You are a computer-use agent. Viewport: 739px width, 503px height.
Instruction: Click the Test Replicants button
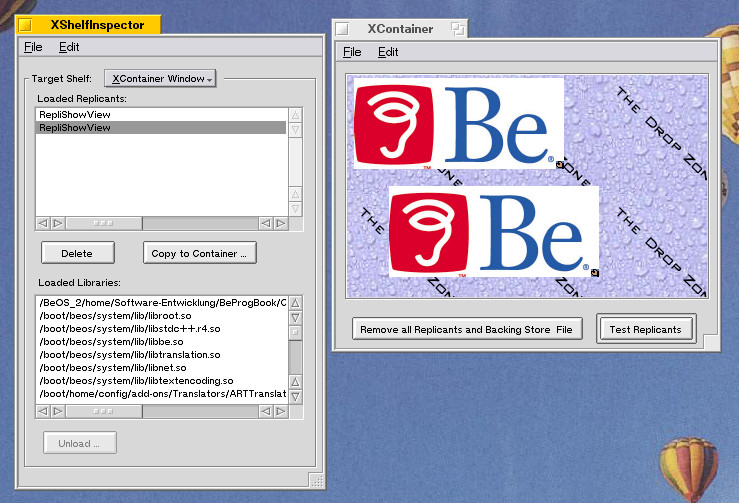pos(646,329)
